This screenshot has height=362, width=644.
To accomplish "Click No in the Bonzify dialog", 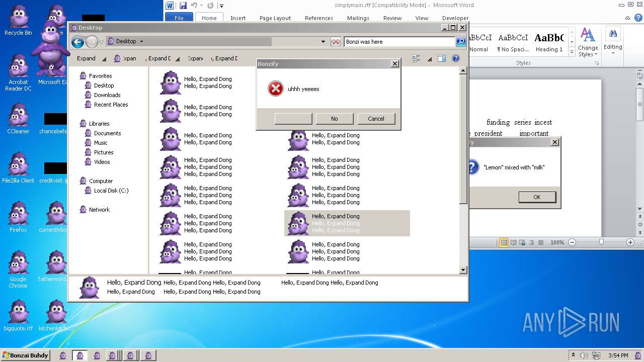I will (x=335, y=119).
